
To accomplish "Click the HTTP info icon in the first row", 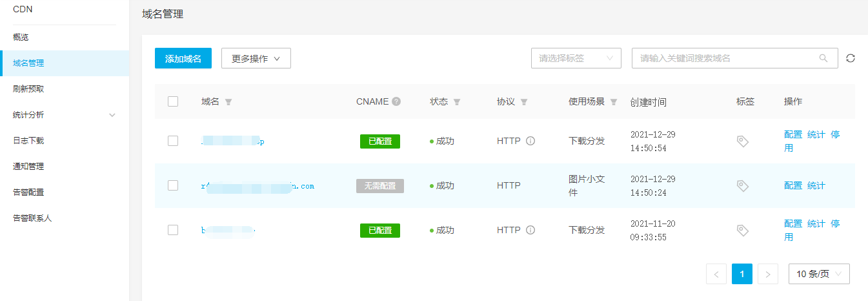I will point(530,141).
